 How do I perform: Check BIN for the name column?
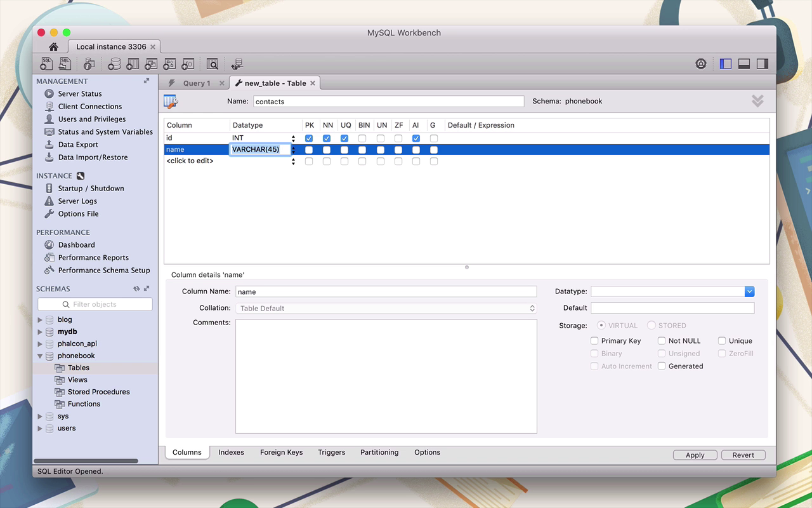(x=362, y=150)
